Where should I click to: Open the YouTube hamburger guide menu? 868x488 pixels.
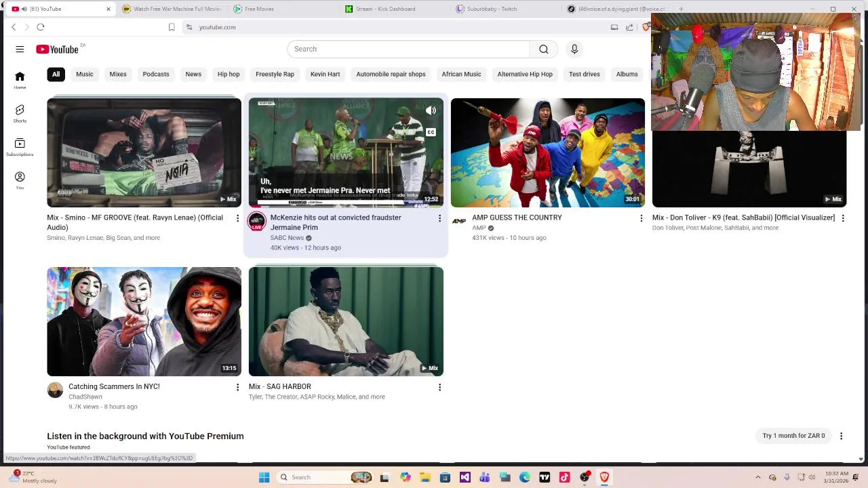coord(20,49)
